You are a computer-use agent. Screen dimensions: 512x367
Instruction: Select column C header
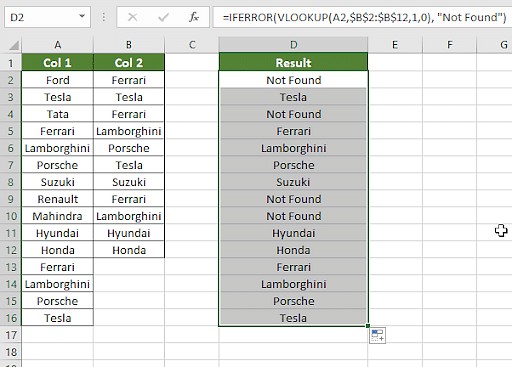pos(192,45)
